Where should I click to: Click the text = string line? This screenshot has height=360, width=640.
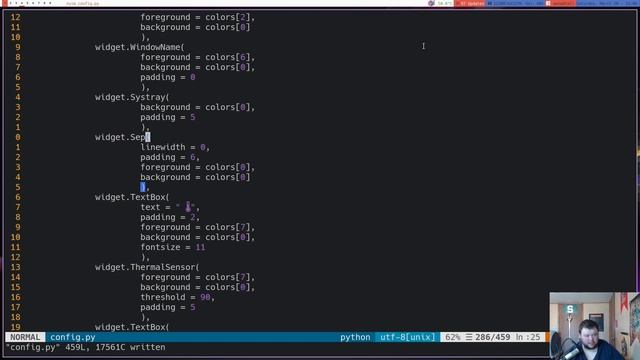tap(170, 207)
